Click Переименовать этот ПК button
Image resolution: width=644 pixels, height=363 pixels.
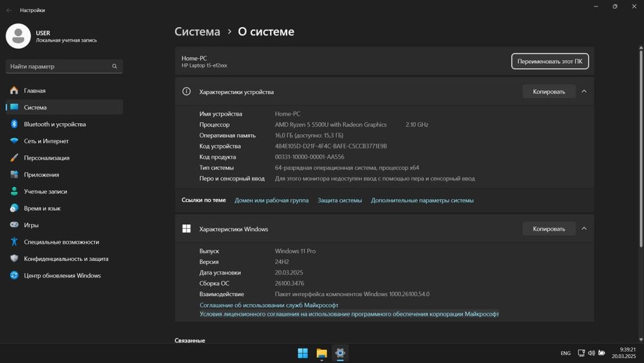(x=550, y=61)
